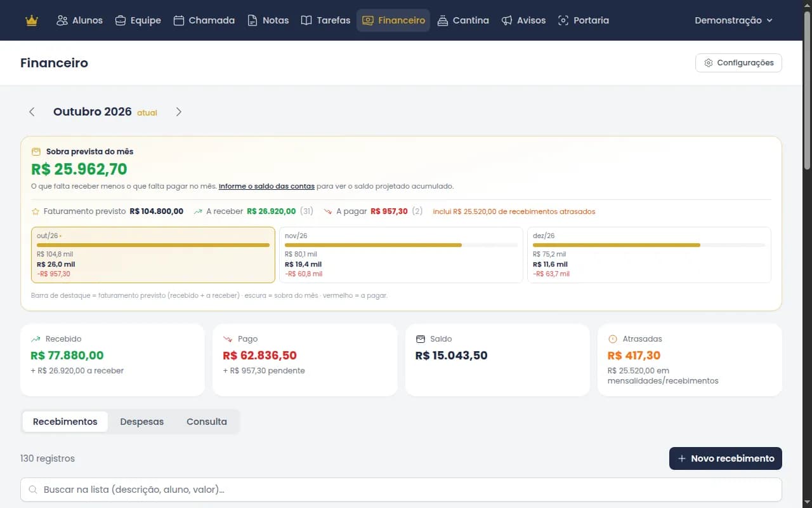This screenshot has width=812, height=508.
Task: Click the green trend icon by A receber
Action: (x=198, y=211)
